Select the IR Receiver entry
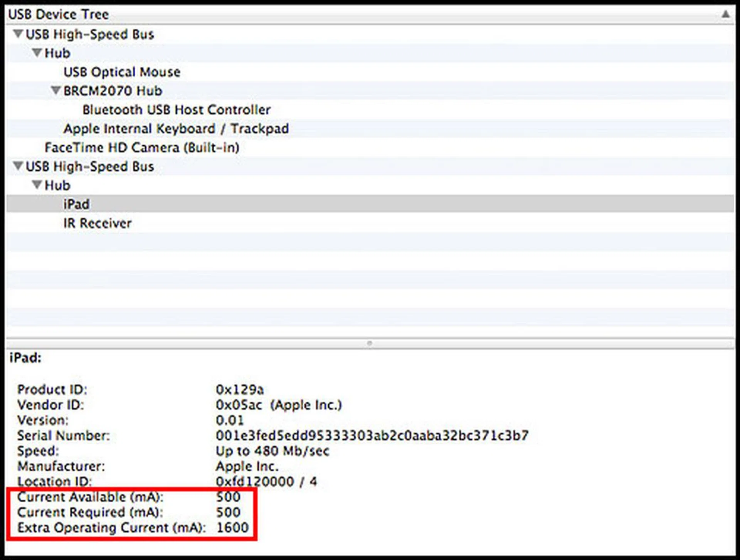This screenshot has height=560, width=740. pos(98,223)
